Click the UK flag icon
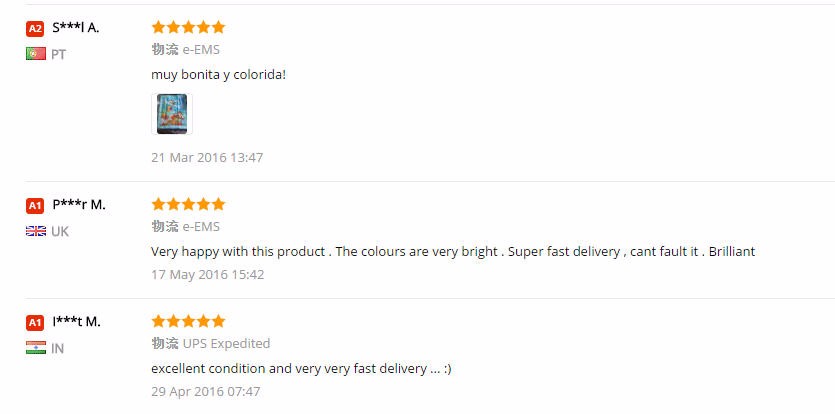Viewport: 835px width, 414px height. tap(36, 231)
